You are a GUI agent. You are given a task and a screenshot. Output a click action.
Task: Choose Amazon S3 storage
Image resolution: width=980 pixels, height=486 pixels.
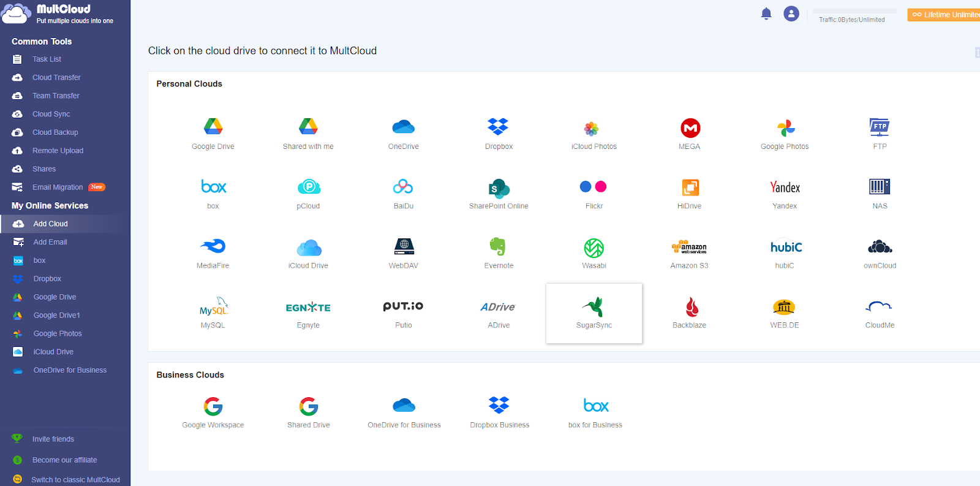tap(689, 247)
